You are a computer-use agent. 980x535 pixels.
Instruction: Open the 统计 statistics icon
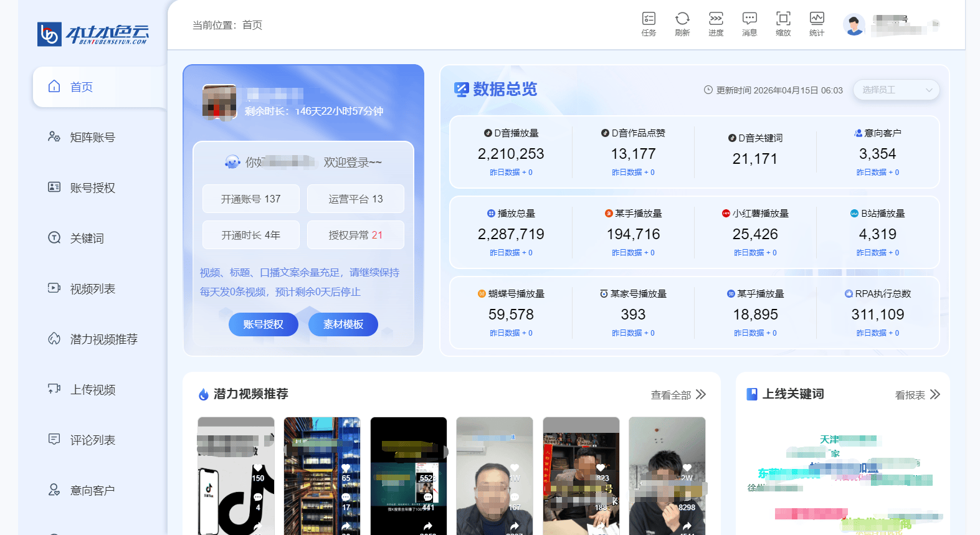pyautogui.click(x=817, y=24)
